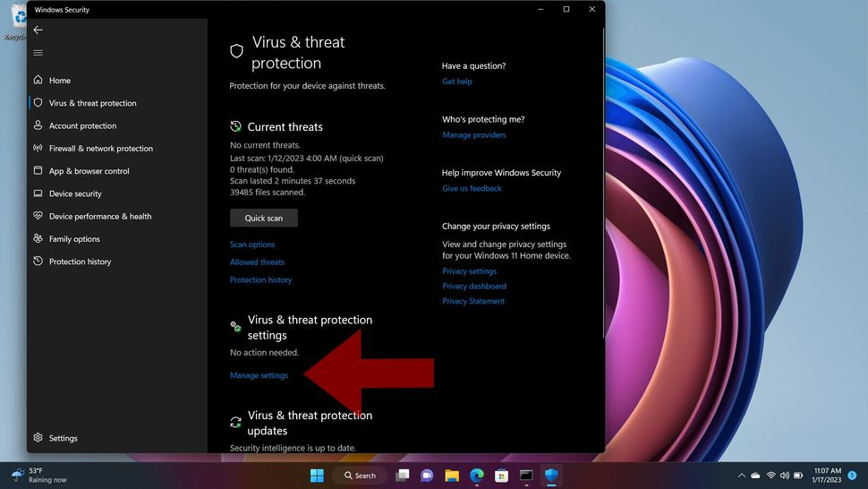
Task: Click the back arrow in Windows Security
Action: (x=38, y=30)
